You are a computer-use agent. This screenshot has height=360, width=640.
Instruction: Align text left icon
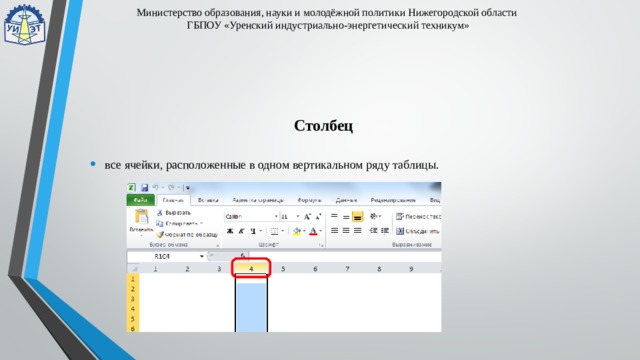pos(334,231)
